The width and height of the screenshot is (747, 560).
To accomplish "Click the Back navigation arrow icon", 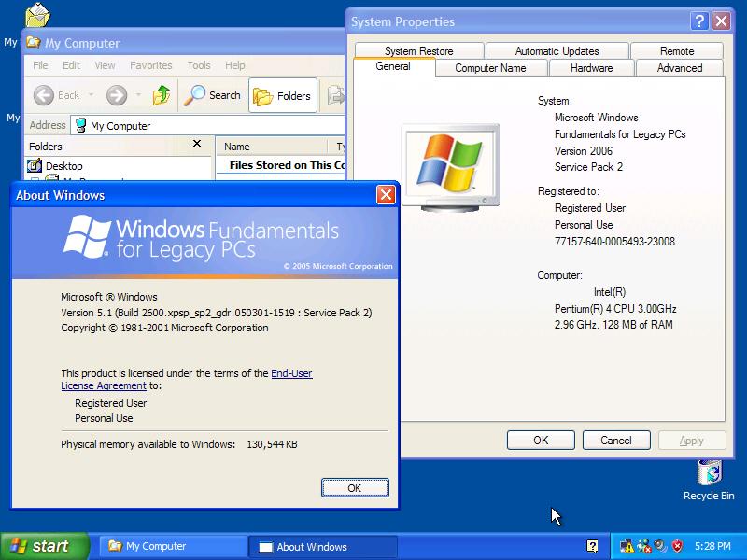I will [x=45, y=94].
